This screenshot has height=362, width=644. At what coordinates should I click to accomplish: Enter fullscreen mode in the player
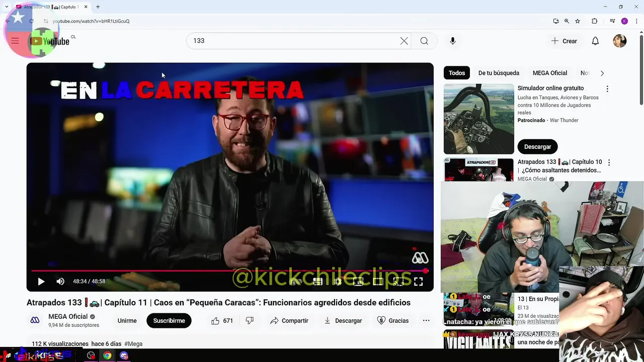click(x=418, y=282)
